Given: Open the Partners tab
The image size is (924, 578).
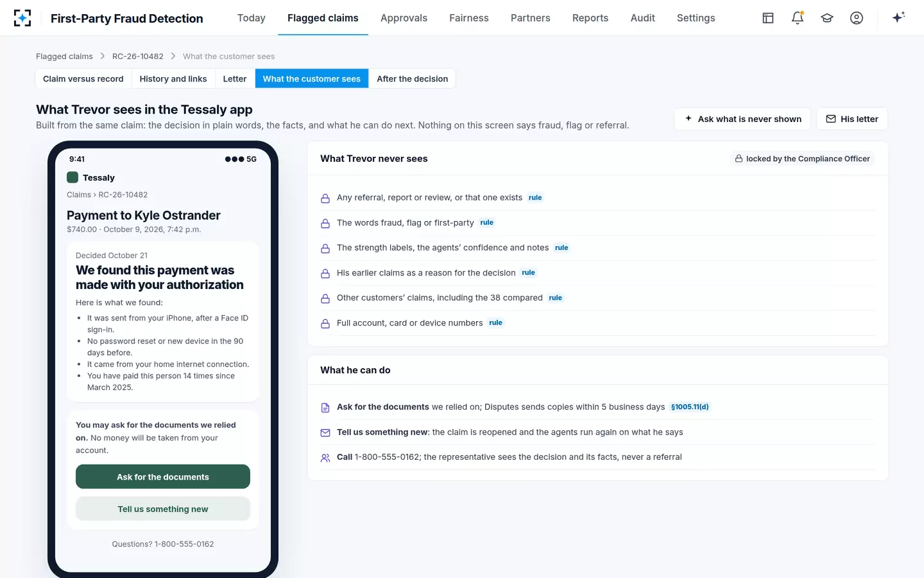Looking at the screenshot, I should tap(531, 18).
